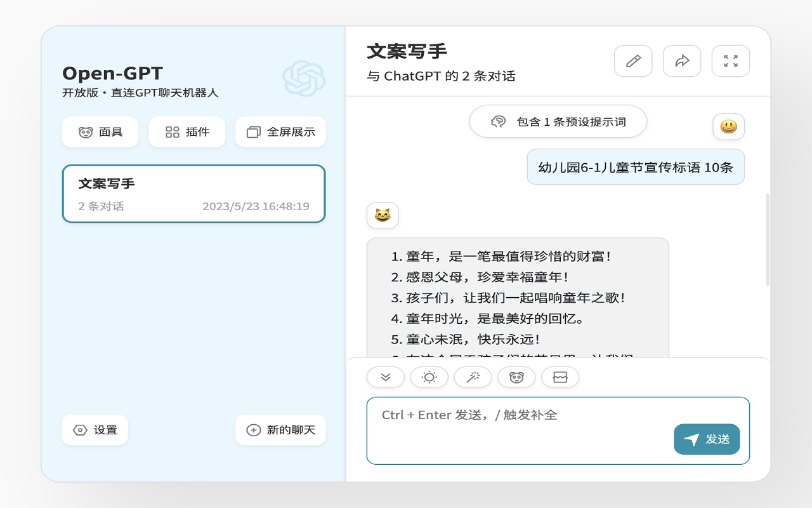Click the 全屏展示 fullscreen display button

coord(280,132)
